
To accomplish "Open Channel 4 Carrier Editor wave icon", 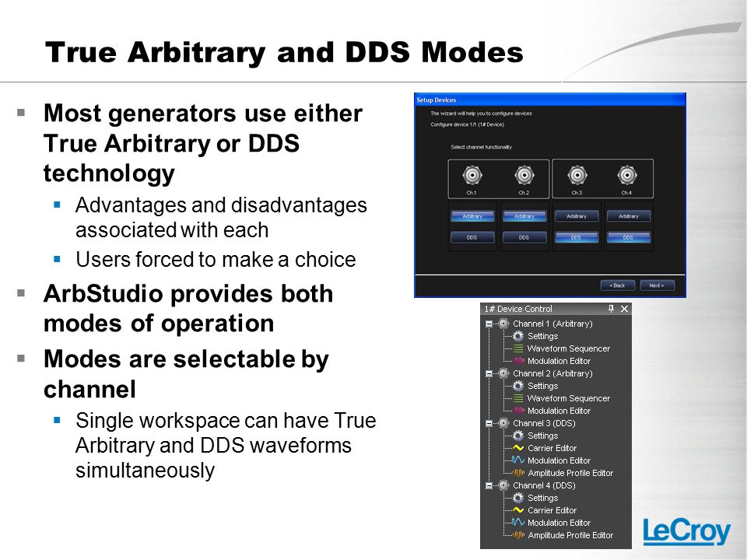I will 518,510.
